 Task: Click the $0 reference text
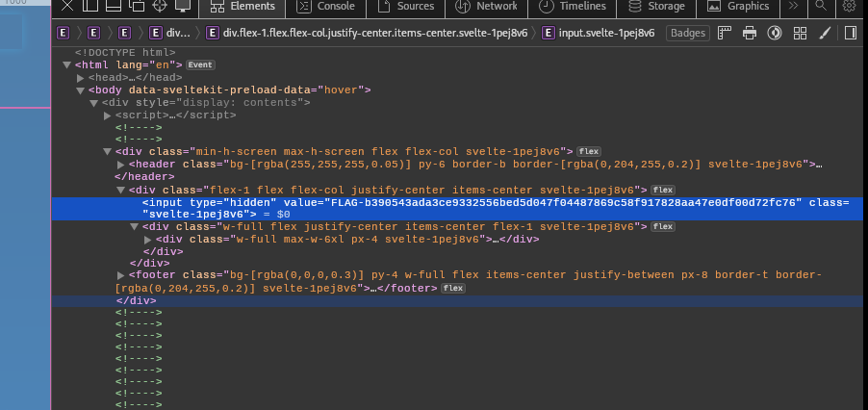click(x=284, y=214)
